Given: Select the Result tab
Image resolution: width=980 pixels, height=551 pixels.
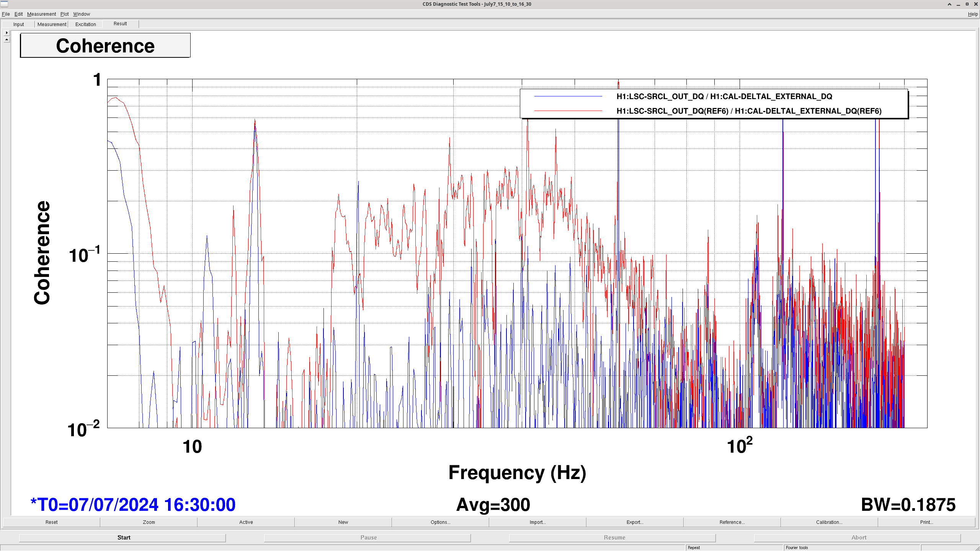Looking at the screenshot, I should coord(120,24).
